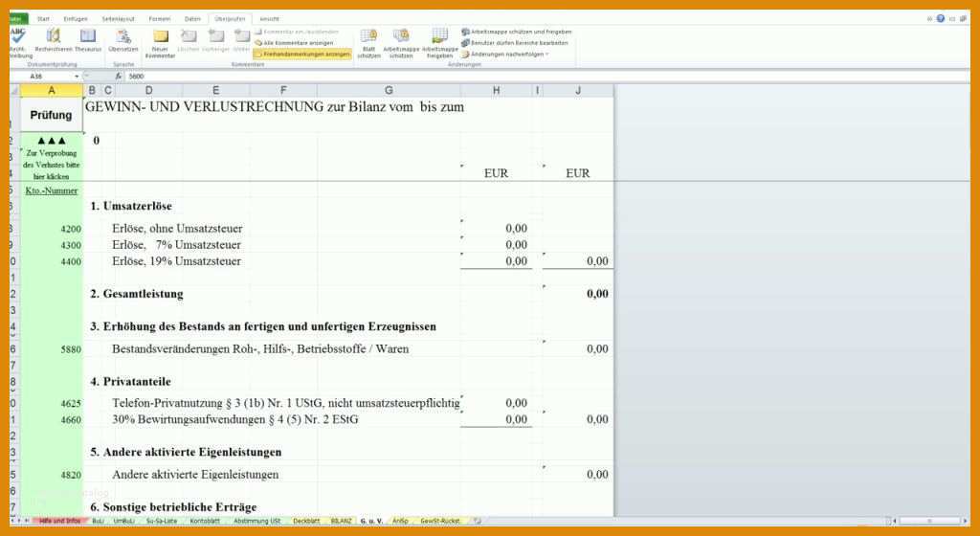Viewport: 980px width, 536px height.
Task: Open the BuLi sheet tab
Action: click(99, 521)
